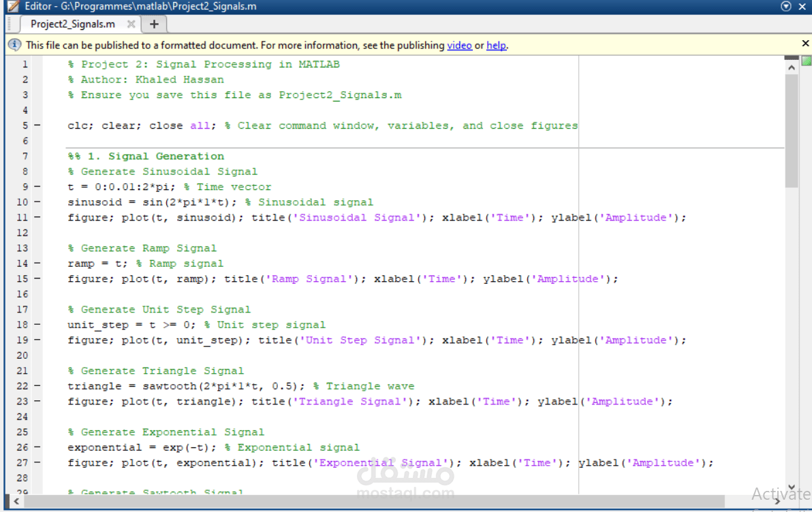The image size is (812, 512).
Task: Click the scrollbar down arrow
Action: (792, 487)
